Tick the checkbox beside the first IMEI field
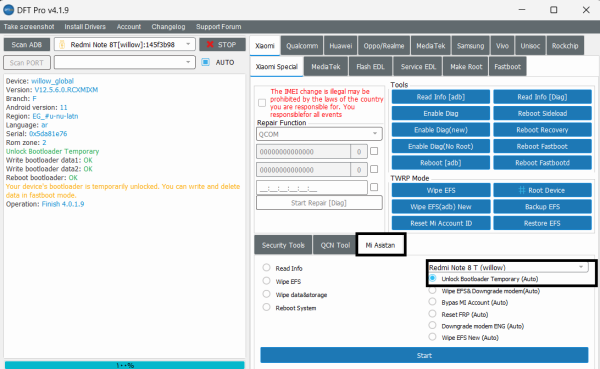Screen dimensions: 600x369 click(374, 151)
